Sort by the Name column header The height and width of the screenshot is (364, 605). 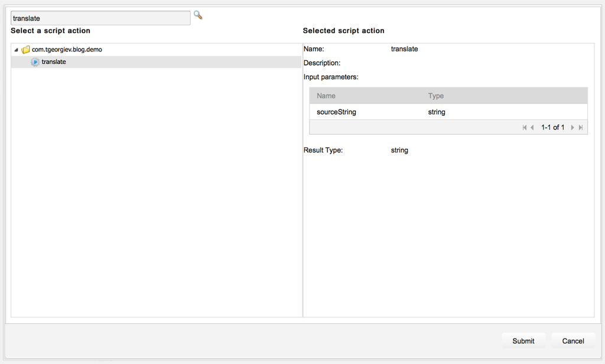326,96
